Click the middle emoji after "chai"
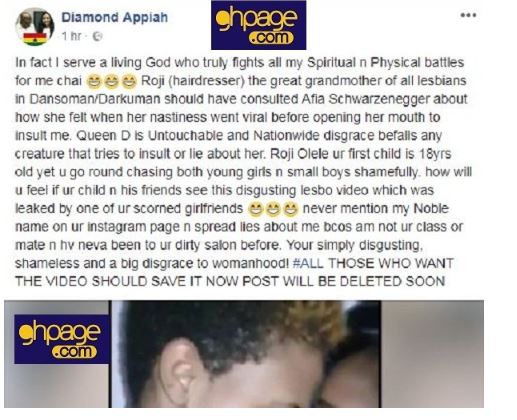 point(111,82)
